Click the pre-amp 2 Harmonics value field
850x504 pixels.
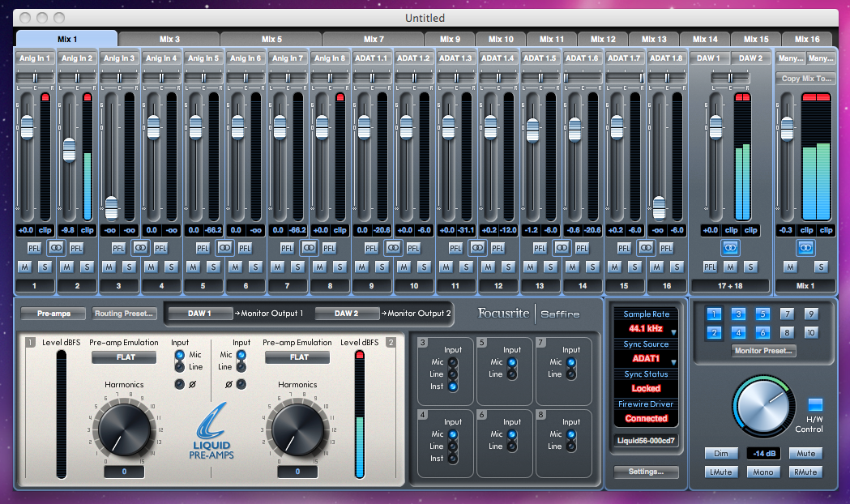(297, 472)
